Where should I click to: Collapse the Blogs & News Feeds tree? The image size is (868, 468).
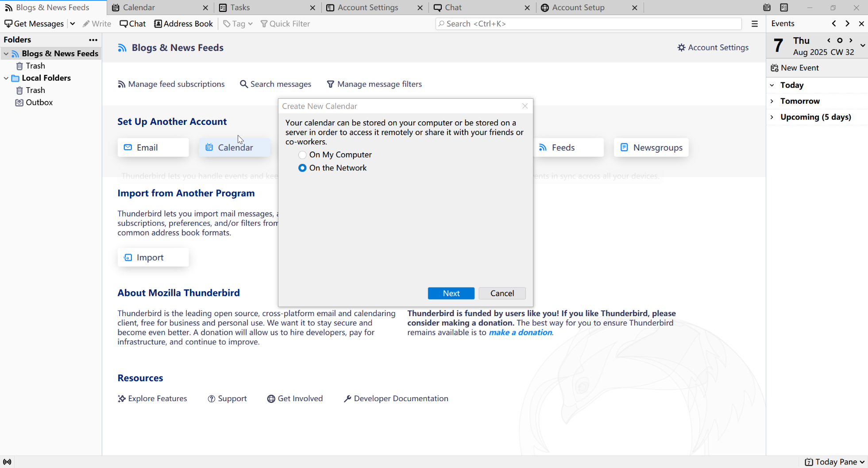(6, 54)
